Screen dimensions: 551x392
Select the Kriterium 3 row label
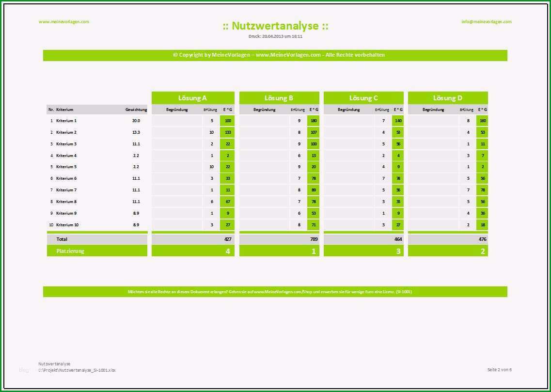(x=66, y=143)
